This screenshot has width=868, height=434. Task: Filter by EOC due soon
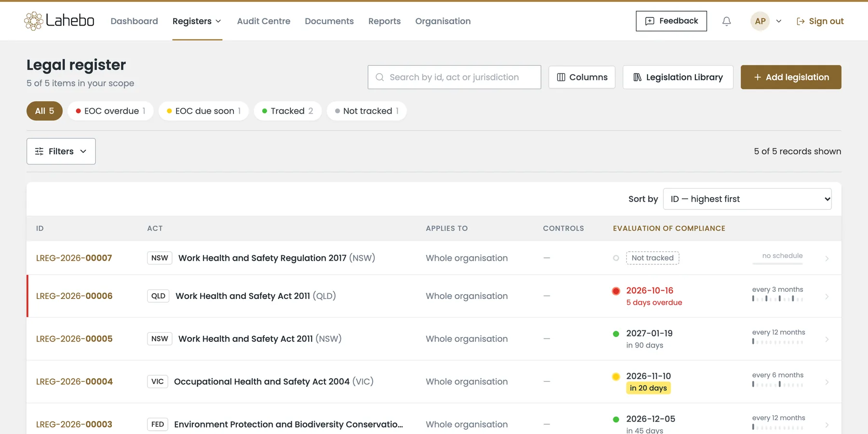tap(203, 111)
